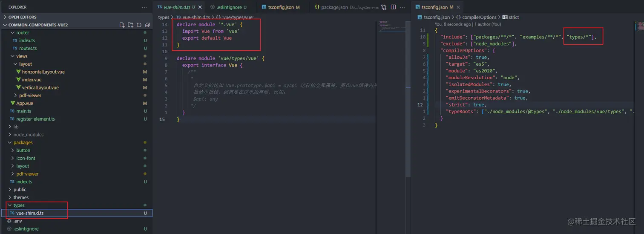Expand the icon-font folder
This screenshot has width=644, height=234.
[26, 158]
